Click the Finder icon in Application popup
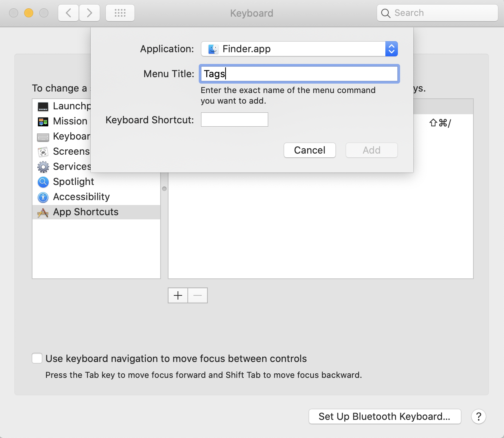The height and width of the screenshot is (438, 504). pos(213,49)
